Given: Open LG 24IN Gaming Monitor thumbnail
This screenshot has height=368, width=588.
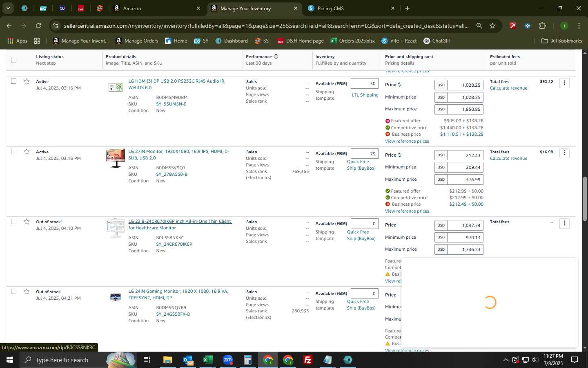Looking at the screenshot, I should (116, 297).
